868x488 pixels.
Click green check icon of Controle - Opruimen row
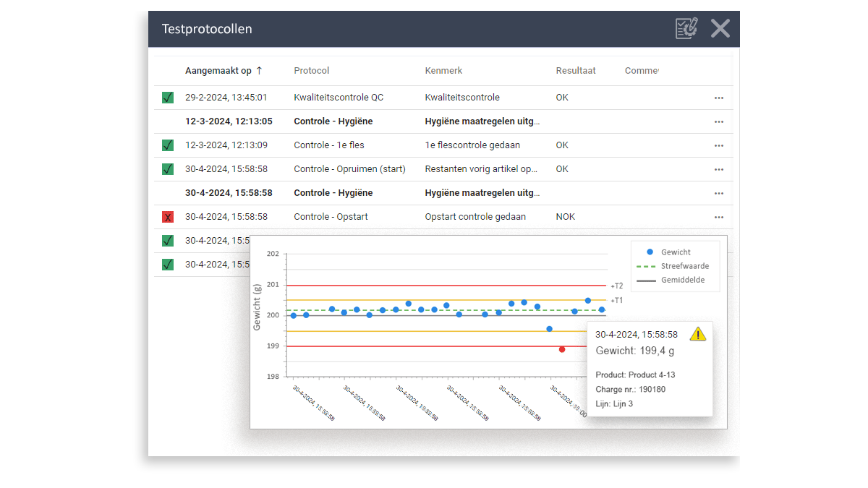(168, 169)
